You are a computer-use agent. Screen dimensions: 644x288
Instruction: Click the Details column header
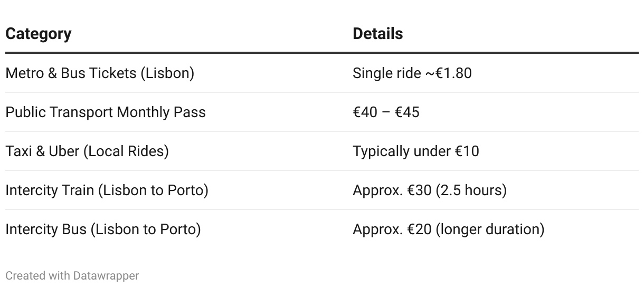[377, 34]
